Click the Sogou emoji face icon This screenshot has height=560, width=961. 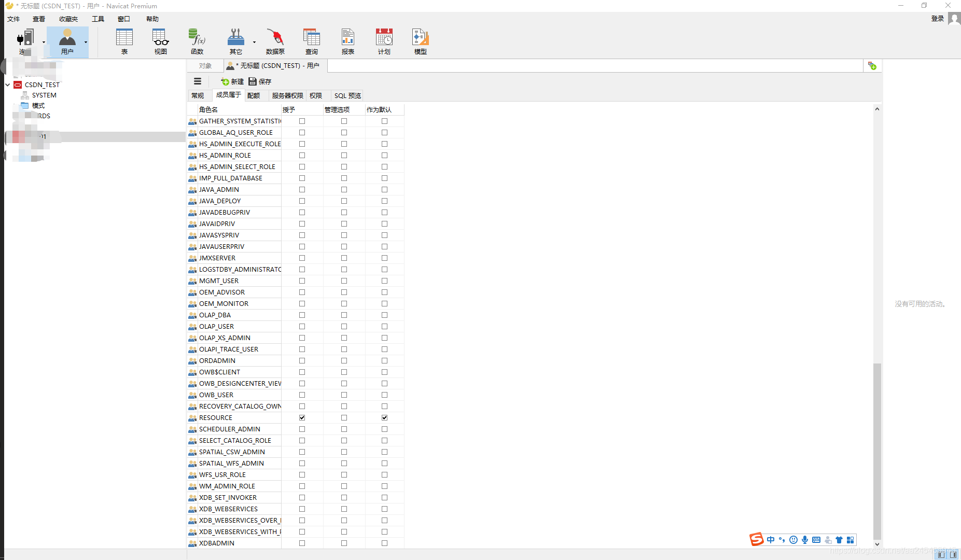[793, 540]
